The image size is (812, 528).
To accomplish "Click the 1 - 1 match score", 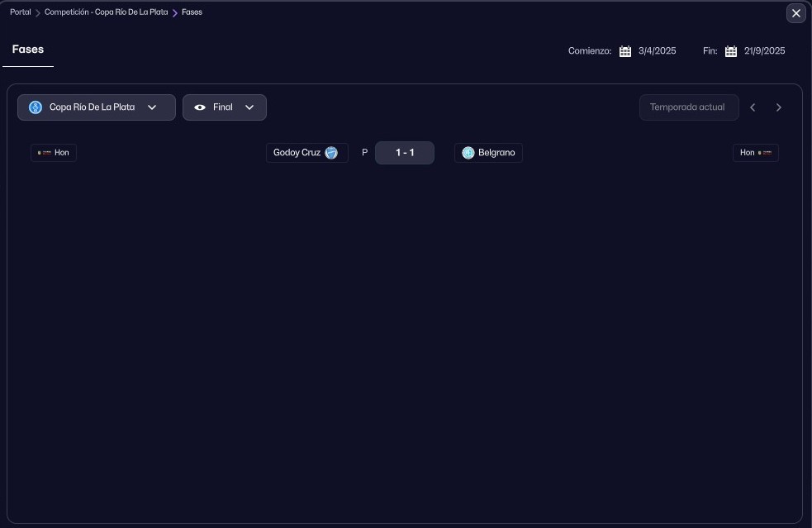I will 405,153.
